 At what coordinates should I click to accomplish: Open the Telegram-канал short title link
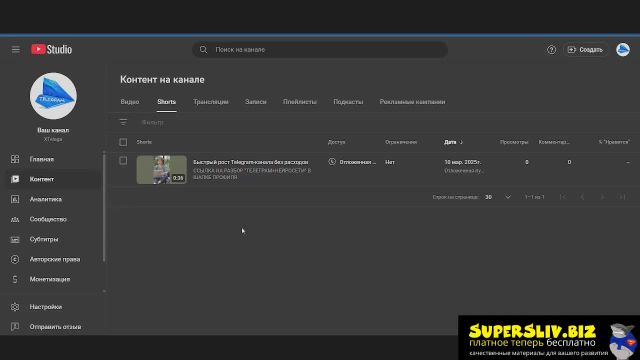[251, 162]
